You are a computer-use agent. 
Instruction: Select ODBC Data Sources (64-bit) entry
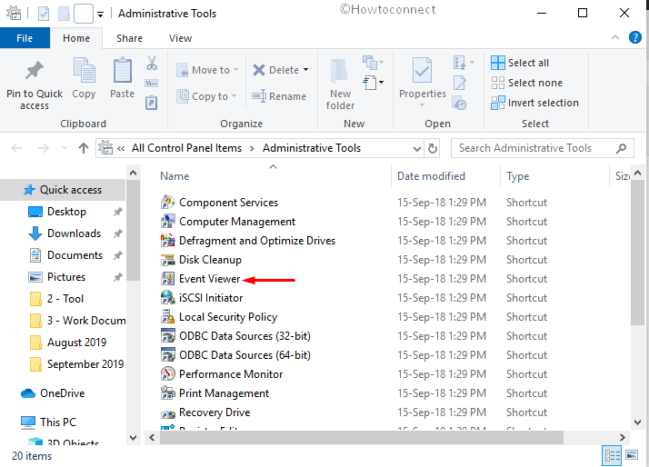245,355
